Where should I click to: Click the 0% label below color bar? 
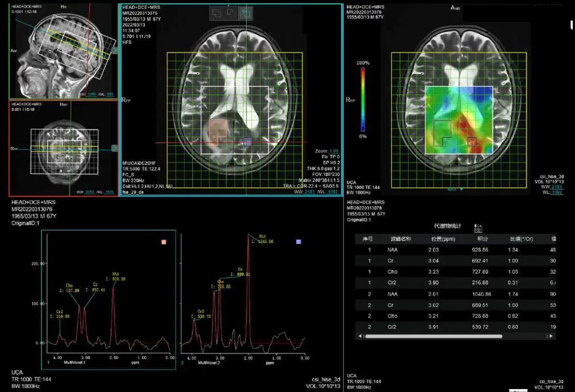click(x=363, y=136)
